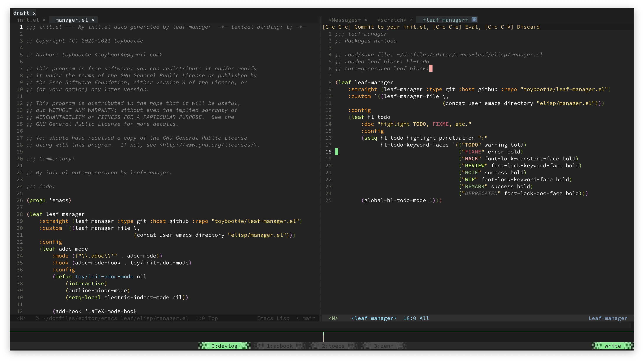Click the Leaf-manager mode name in modeline
This screenshot has width=644, height=362.
click(x=608, y=318)
